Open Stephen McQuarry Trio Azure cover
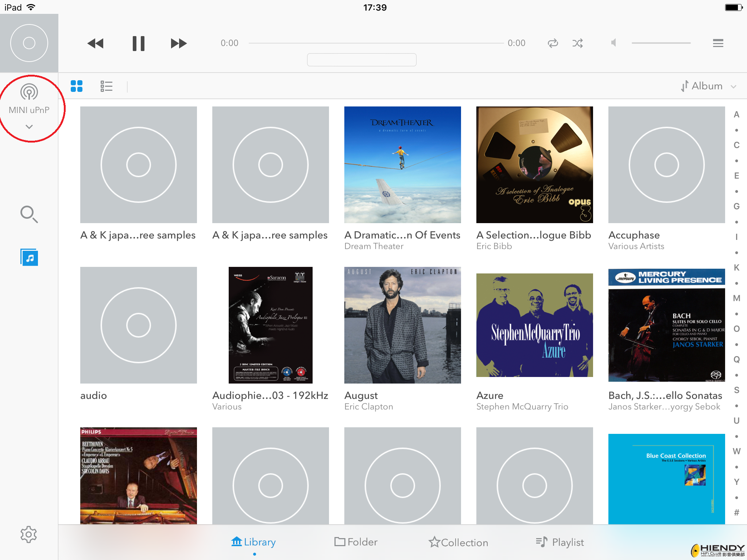 tap(535, 325)
